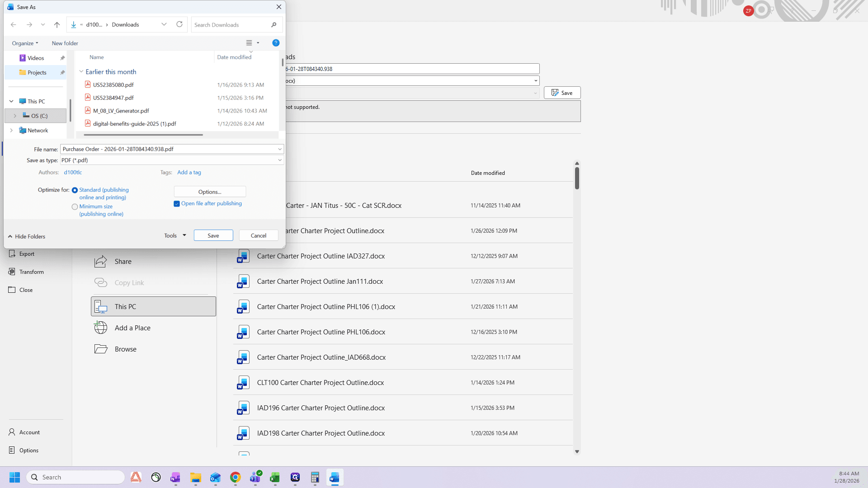The height and width of the screenshot is (488, 868).
Task: Click the Add a Place globe icon
Action: tap(100, 328)
